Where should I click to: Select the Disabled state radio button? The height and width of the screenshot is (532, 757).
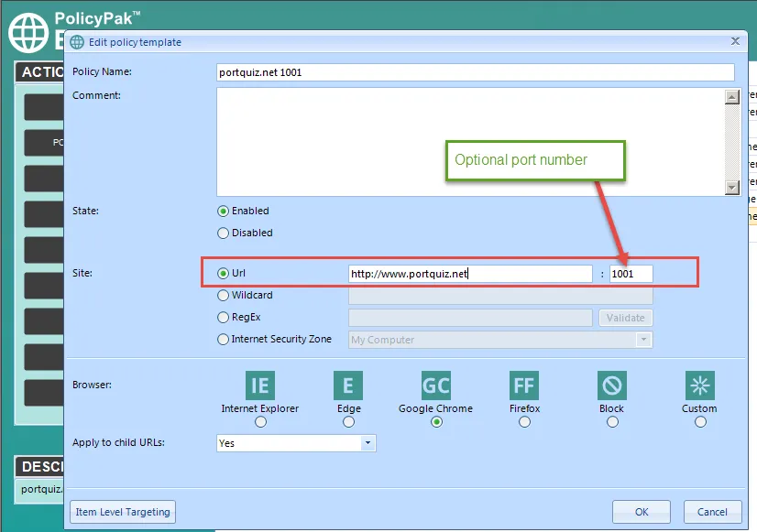(x=223, y=233)
